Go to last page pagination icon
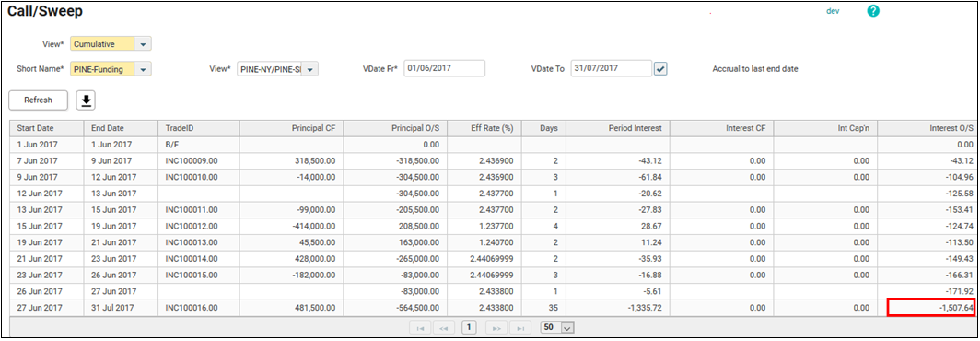 pos(520,327)
